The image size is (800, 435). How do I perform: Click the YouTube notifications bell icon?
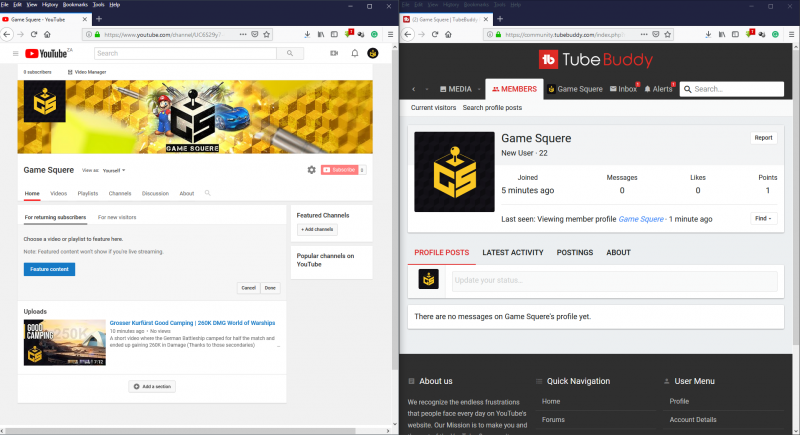point(354,53)
